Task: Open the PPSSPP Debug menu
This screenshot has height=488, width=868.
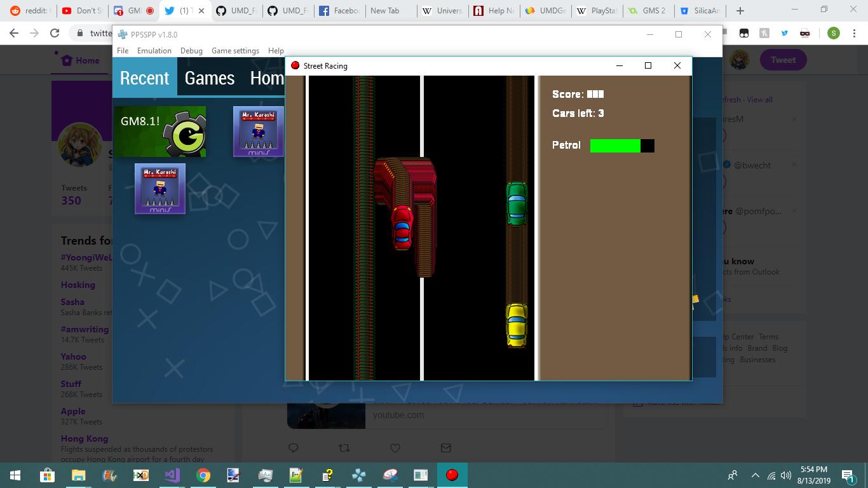Action: pyautogui.click(x=191, y=51)
